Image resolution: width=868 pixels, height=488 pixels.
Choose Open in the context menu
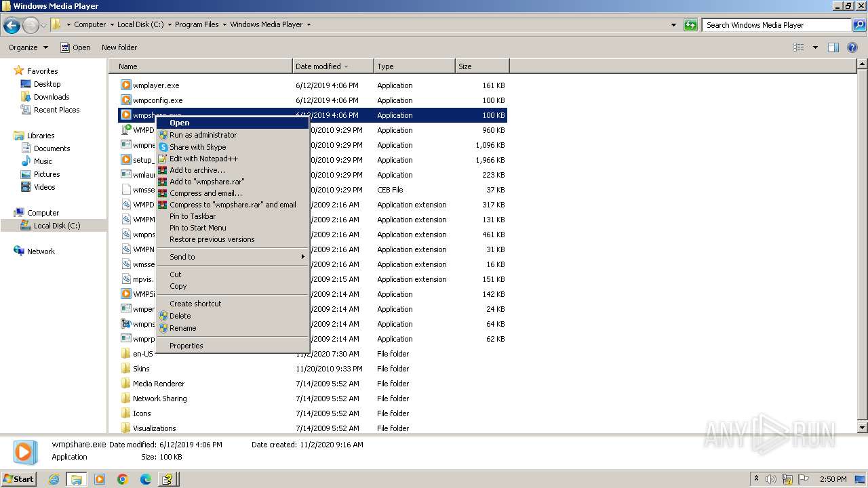[233, 123]
